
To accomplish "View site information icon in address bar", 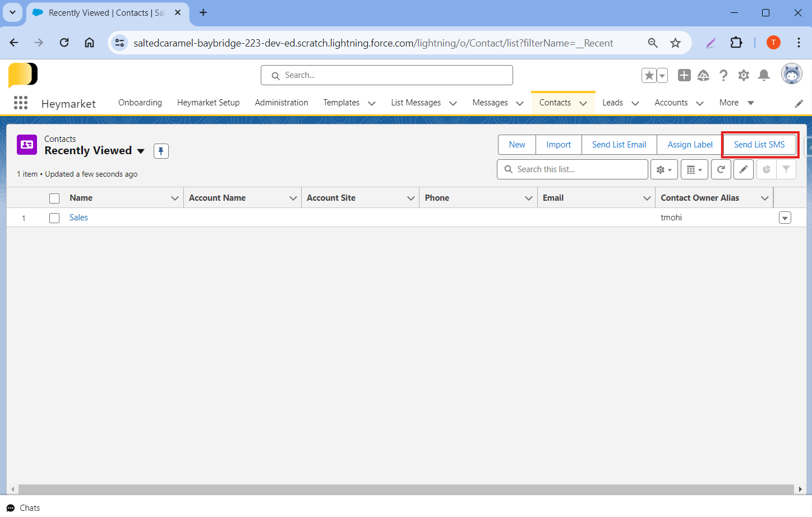I will (119, 43).
